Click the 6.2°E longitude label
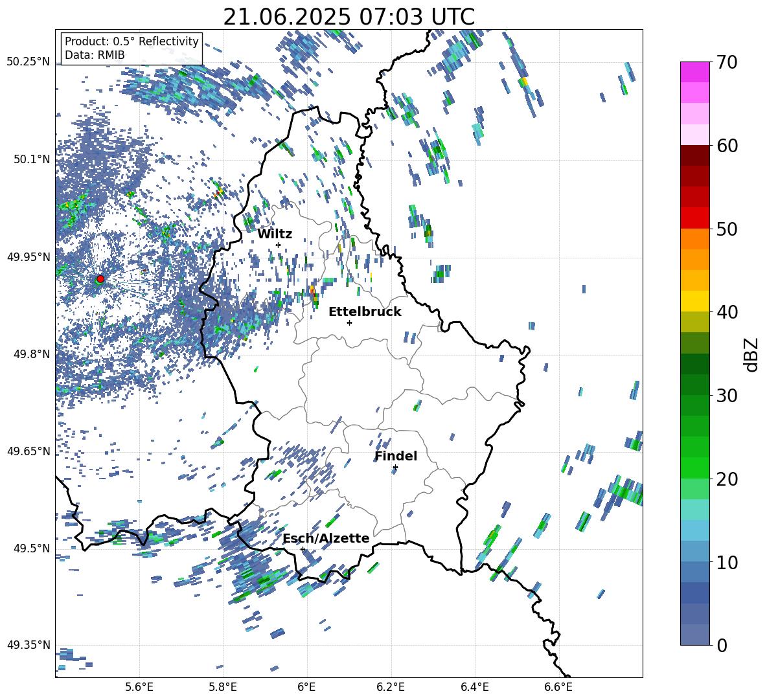Screen dimensions: 767x700 click(x=391, y=687)
